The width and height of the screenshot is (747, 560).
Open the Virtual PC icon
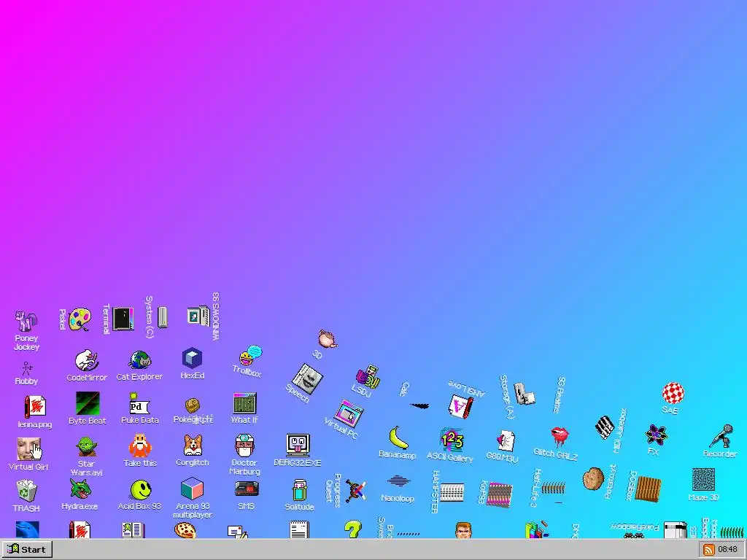coord(349,413)
